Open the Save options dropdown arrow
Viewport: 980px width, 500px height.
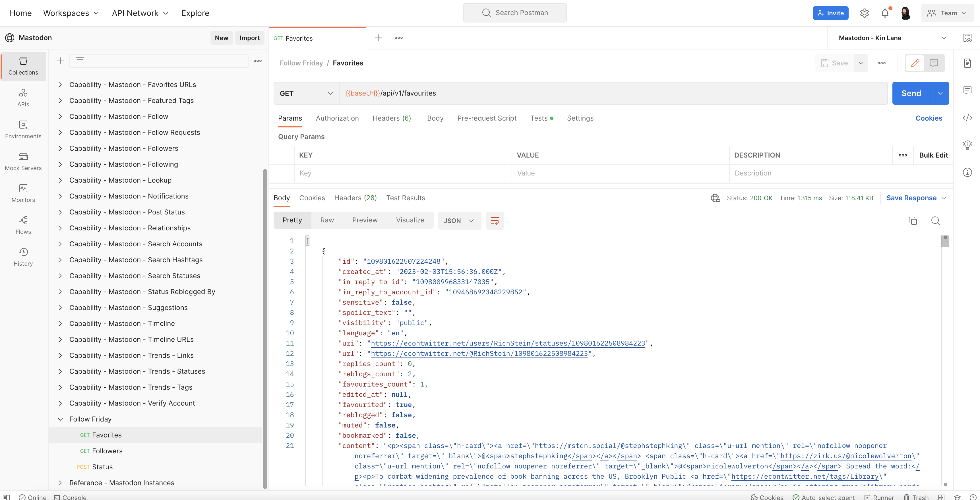(x=861, y=63)
